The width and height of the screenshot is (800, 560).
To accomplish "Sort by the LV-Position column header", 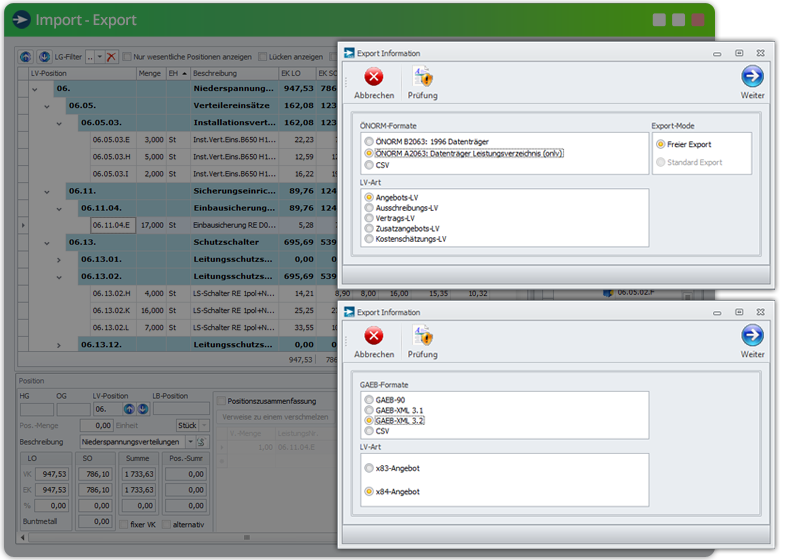I will [82, 73].
